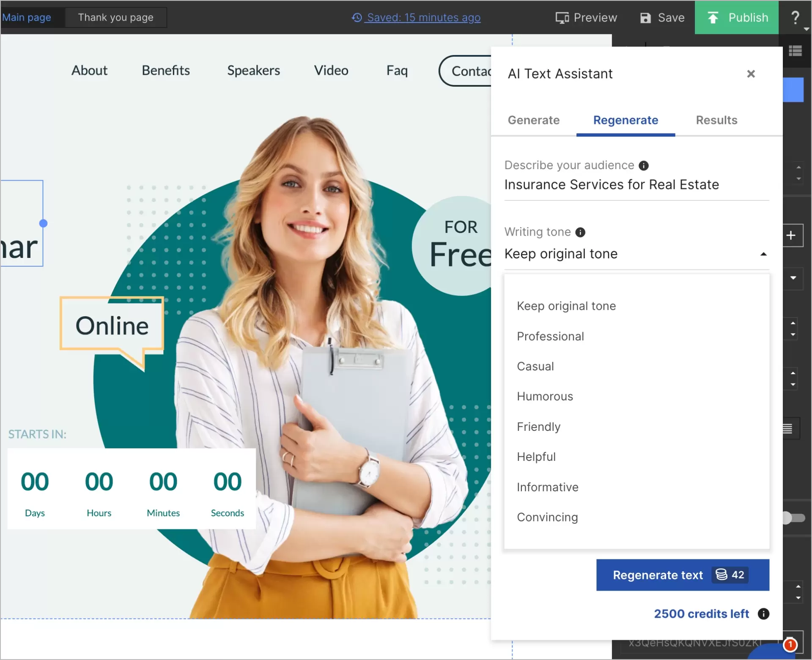Click the plus icon to add a block

pos(792,235)
